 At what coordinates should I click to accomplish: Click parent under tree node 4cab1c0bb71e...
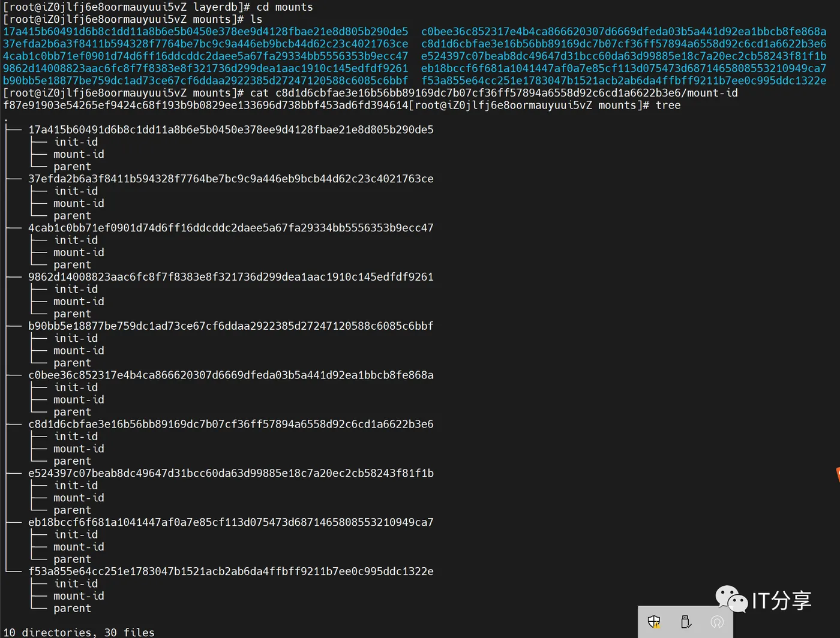pyautogui.click(x=72, y=265)
